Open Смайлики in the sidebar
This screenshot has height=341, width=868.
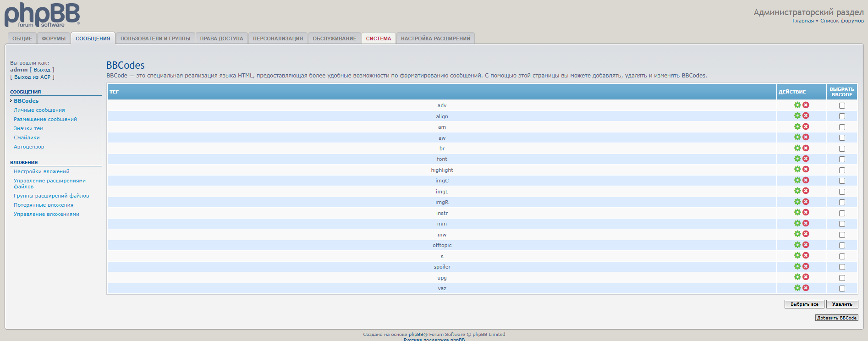27,137
